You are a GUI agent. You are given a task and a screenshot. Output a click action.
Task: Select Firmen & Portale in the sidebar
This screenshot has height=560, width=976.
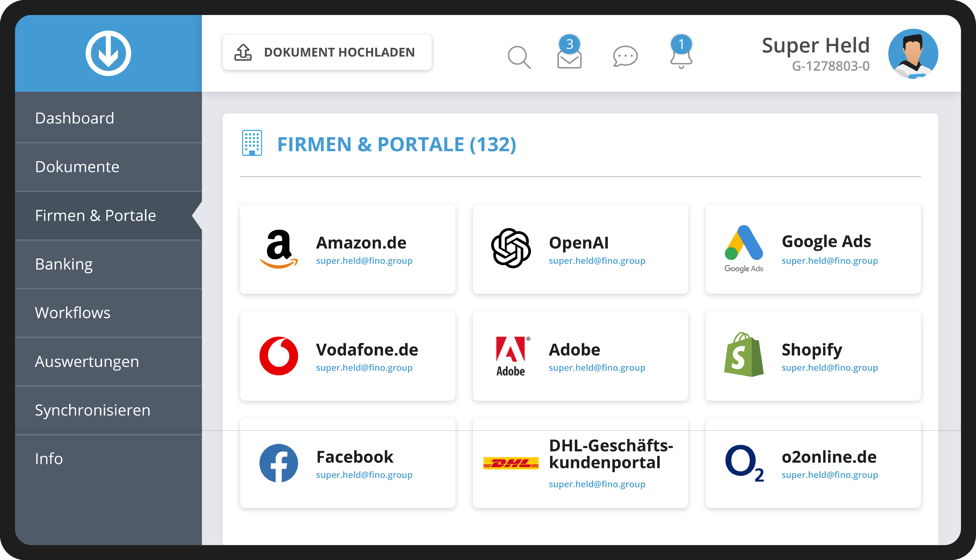click(x=108, y=216)
